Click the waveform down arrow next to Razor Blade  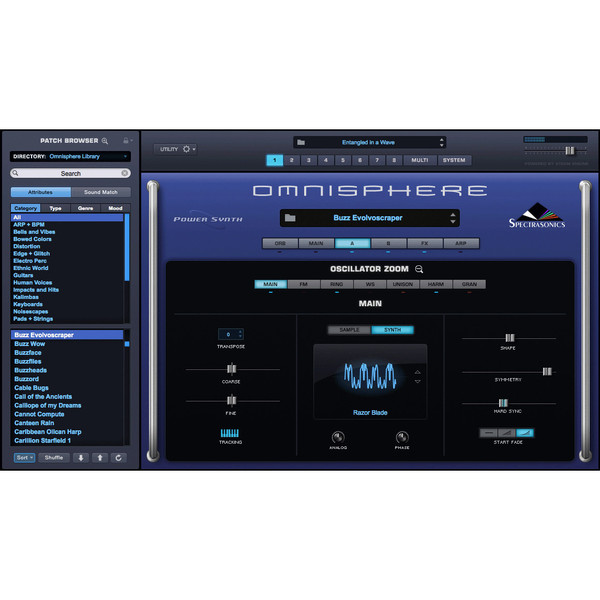pos(417,382)
